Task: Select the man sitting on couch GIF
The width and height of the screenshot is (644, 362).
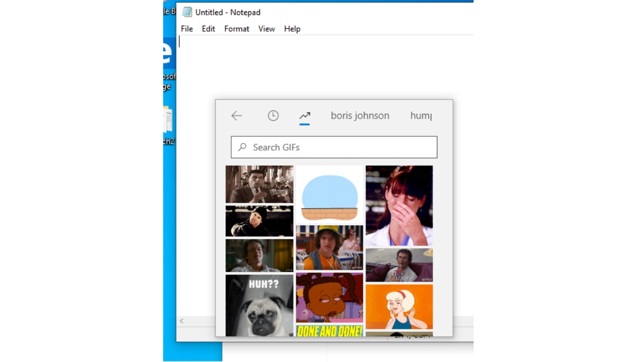Action: point(399,265)
